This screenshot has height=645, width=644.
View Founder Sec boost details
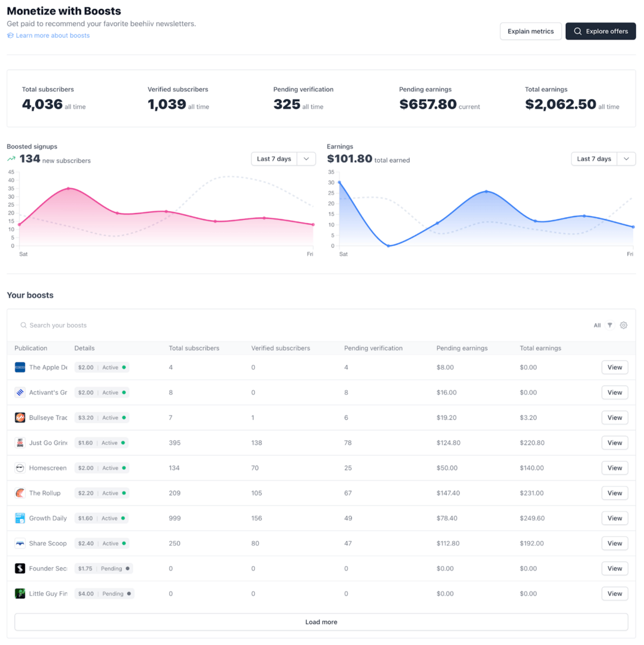[x=615, y=569]
